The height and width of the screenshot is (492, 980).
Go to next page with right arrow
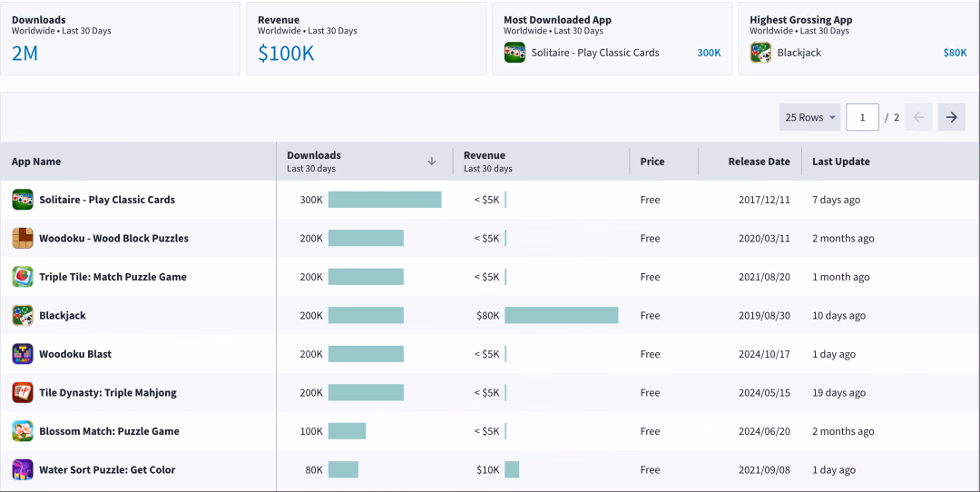[951, 117]
